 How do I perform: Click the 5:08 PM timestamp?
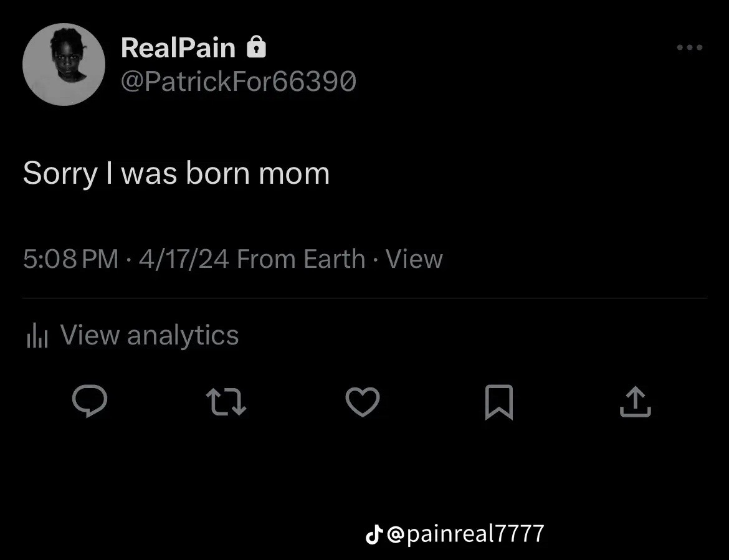70,259
